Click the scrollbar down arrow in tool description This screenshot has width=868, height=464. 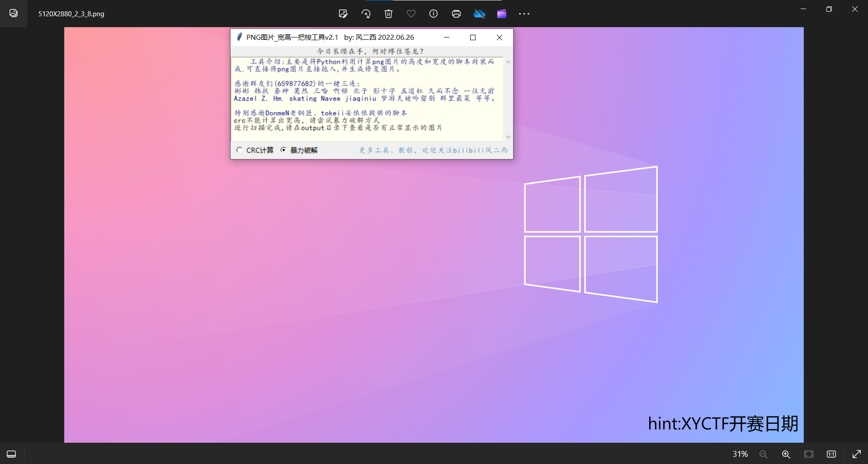click(508, 137)
